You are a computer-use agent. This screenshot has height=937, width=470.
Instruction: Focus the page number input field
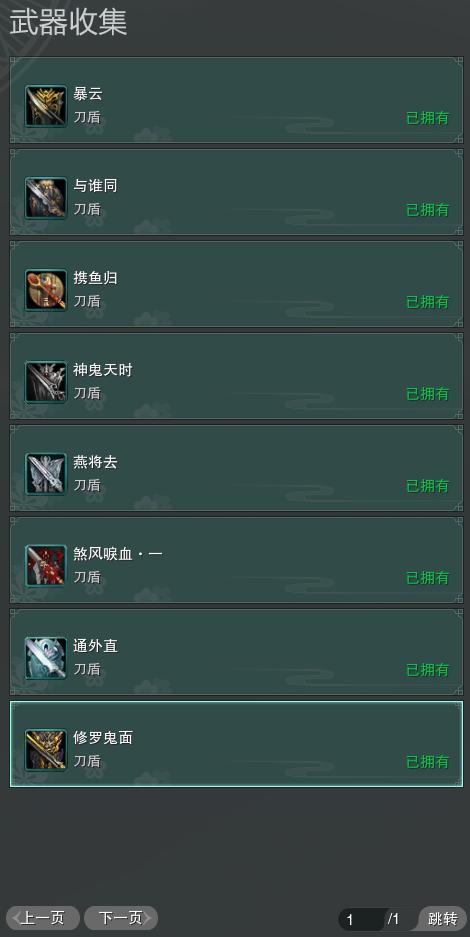pos(361,919)
